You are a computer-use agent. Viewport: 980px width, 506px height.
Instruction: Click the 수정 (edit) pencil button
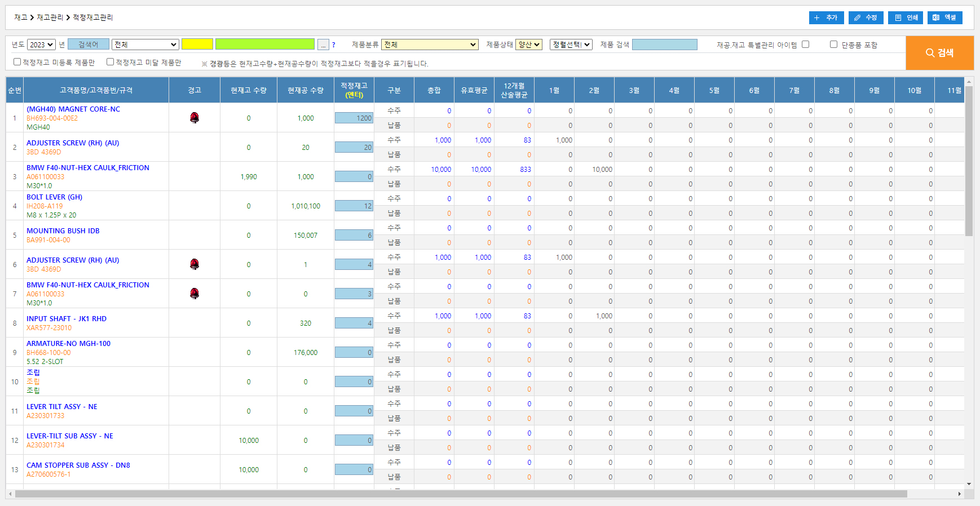866,17
